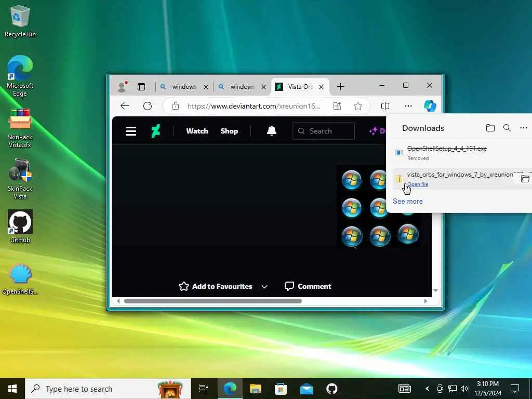Click the DeviantArt Search field
Screen dimensions: 532x399
(324, 131)
